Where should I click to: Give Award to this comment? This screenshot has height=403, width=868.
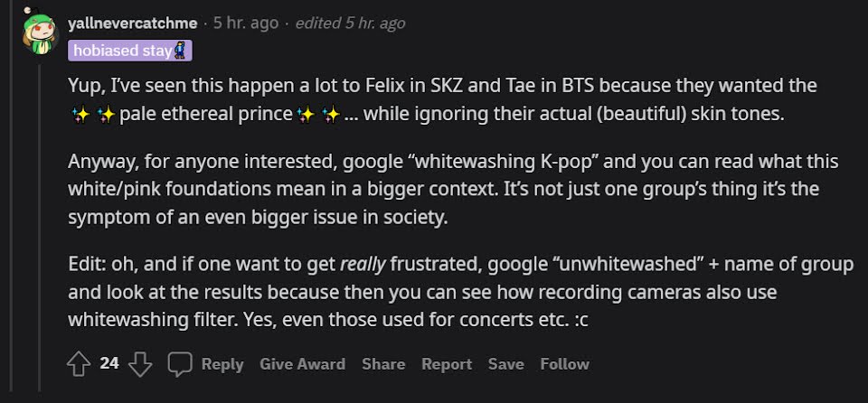(x=302, y=364)
